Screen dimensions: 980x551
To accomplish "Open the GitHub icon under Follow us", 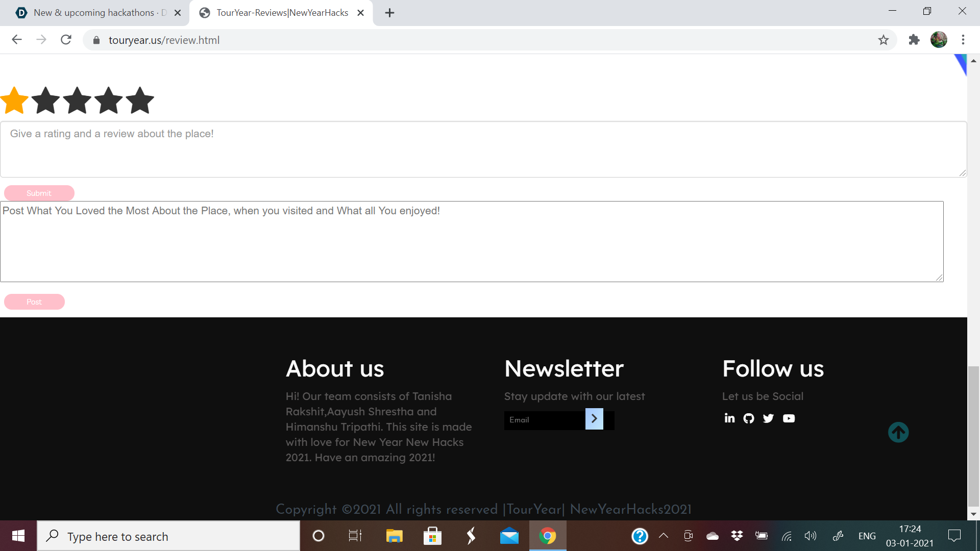I will coord(749,418).
